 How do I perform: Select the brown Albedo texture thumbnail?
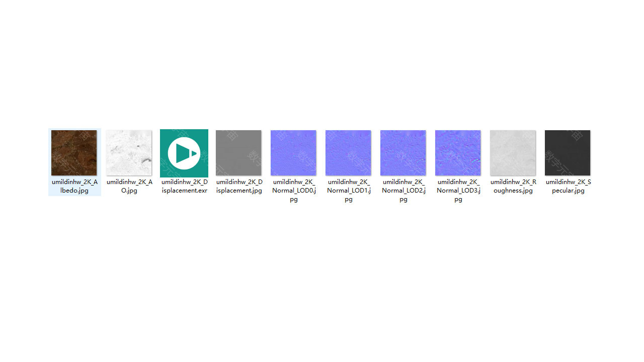tap(74, 153)
